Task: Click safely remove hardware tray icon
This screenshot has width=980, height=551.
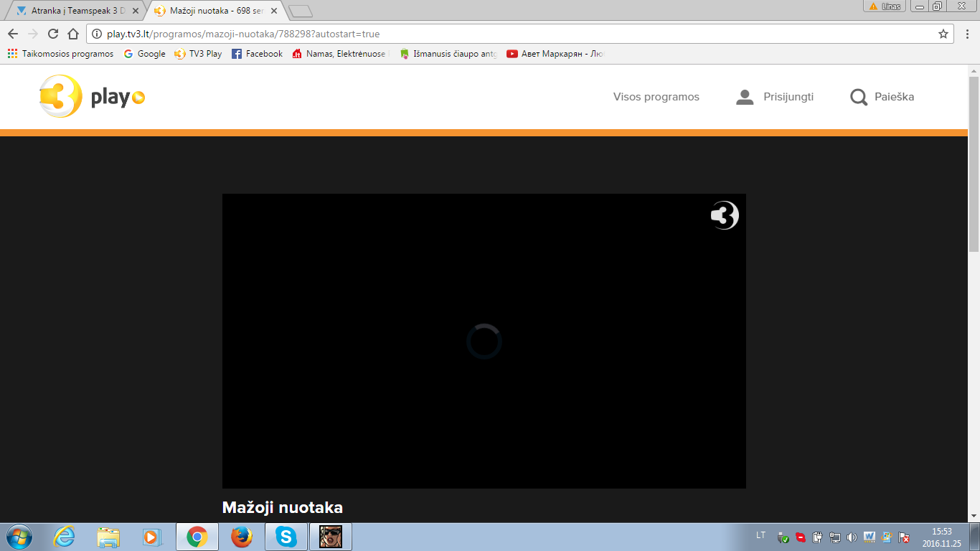Action: [x=783, y=537]
